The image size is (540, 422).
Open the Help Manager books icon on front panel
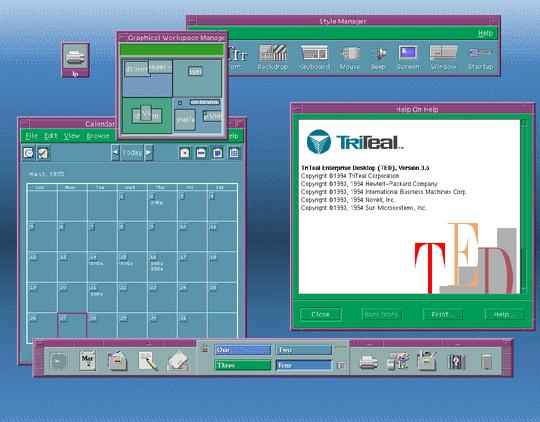click(456, 362)
